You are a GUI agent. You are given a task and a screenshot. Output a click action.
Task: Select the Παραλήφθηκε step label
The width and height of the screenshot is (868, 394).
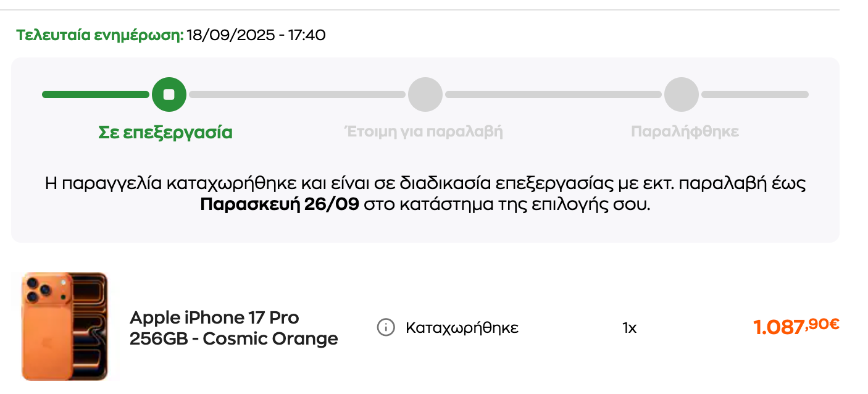685,132
